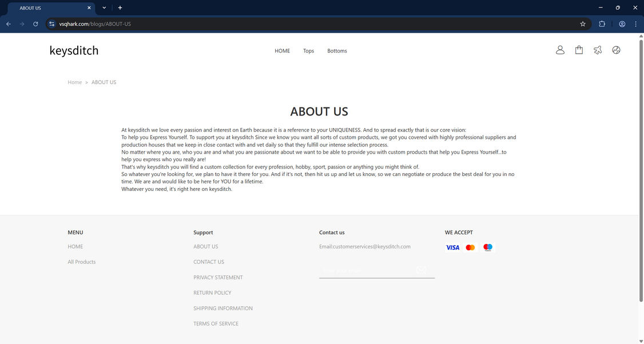Click ABOUT US breadcrumb text
Screen dimensions: 644x344
(x=104, y=82)
